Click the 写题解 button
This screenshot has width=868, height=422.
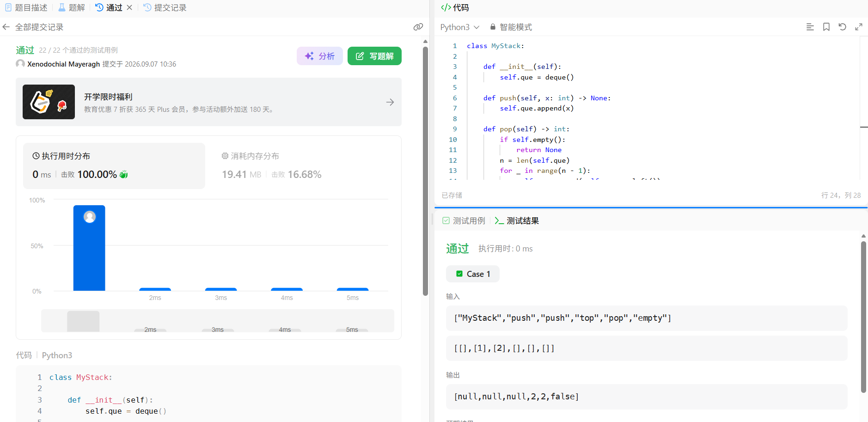click(374, 56)
